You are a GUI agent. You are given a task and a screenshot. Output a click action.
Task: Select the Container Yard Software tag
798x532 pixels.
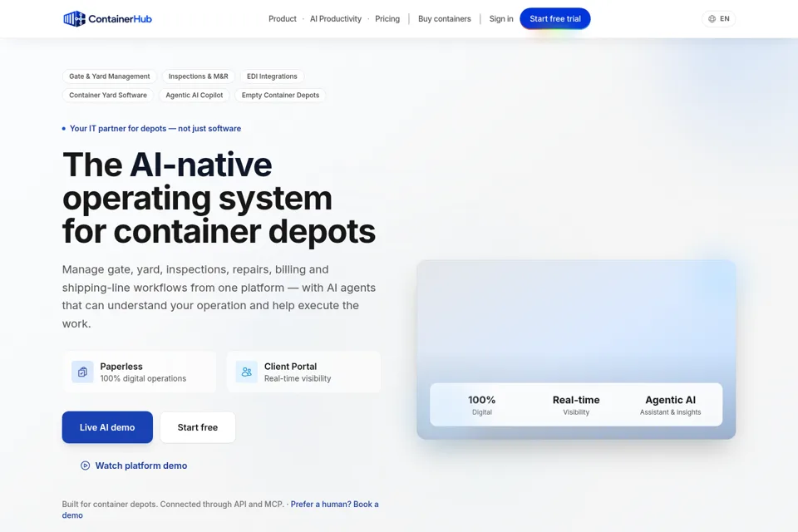click(x=108, y=96)
